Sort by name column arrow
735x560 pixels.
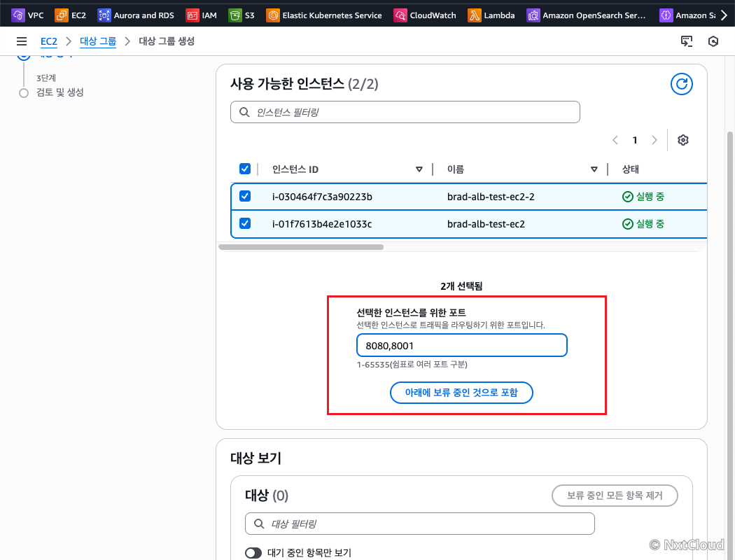[594, 169]
